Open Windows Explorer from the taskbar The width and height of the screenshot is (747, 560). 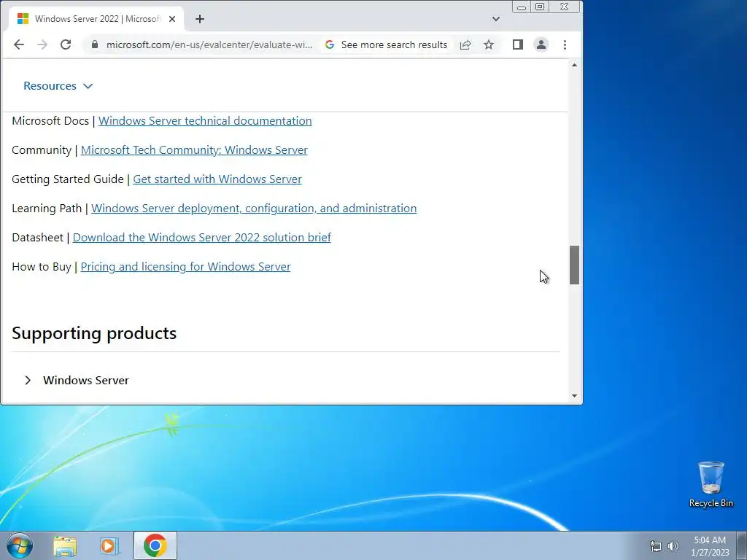click(65, 545)
